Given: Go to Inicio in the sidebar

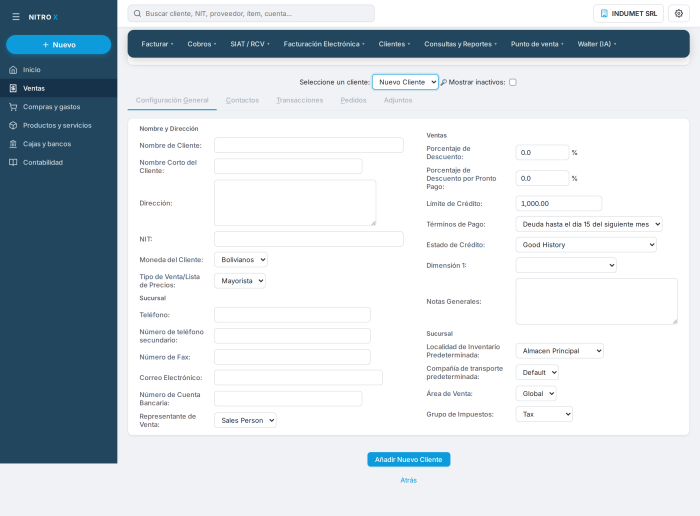Looking at the screenshot, I should (x=58, y=70).
